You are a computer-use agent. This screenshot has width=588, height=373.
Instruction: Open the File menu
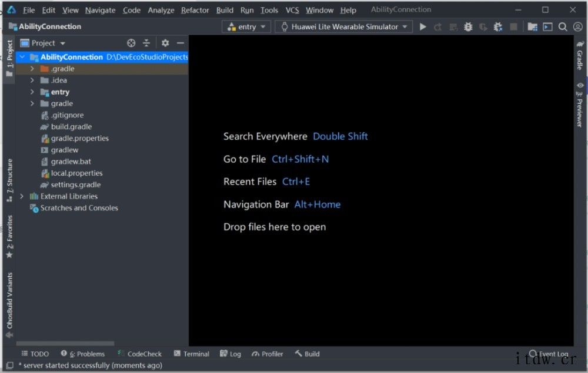click(28, 10)
